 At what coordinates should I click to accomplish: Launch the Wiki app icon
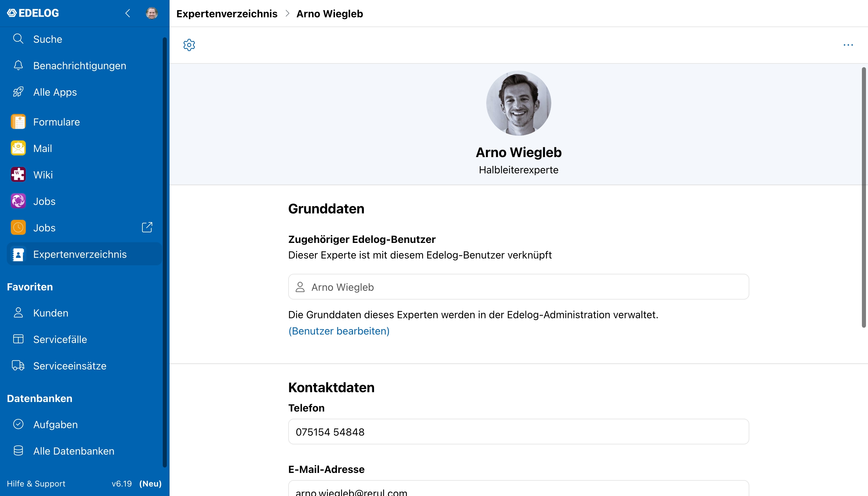point(18,174)
